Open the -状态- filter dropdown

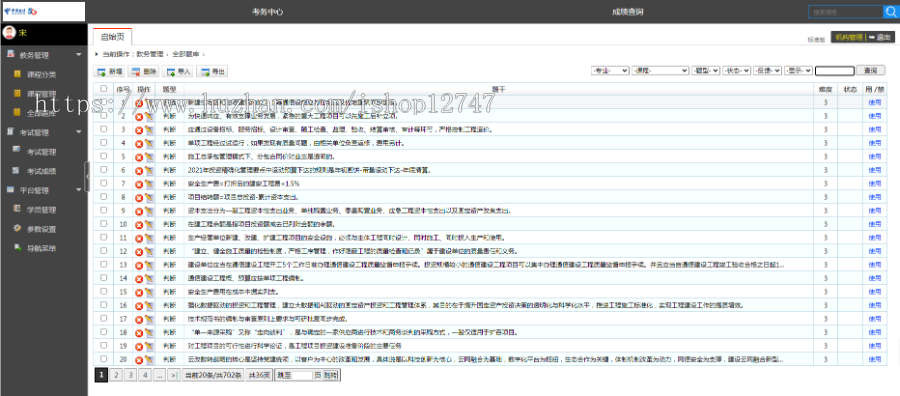click(736, 70)
